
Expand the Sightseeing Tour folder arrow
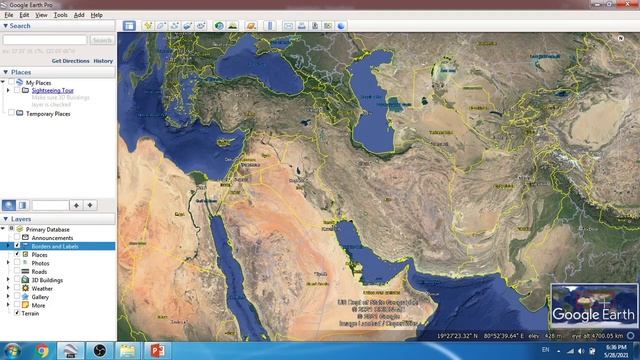click(8, 90)
